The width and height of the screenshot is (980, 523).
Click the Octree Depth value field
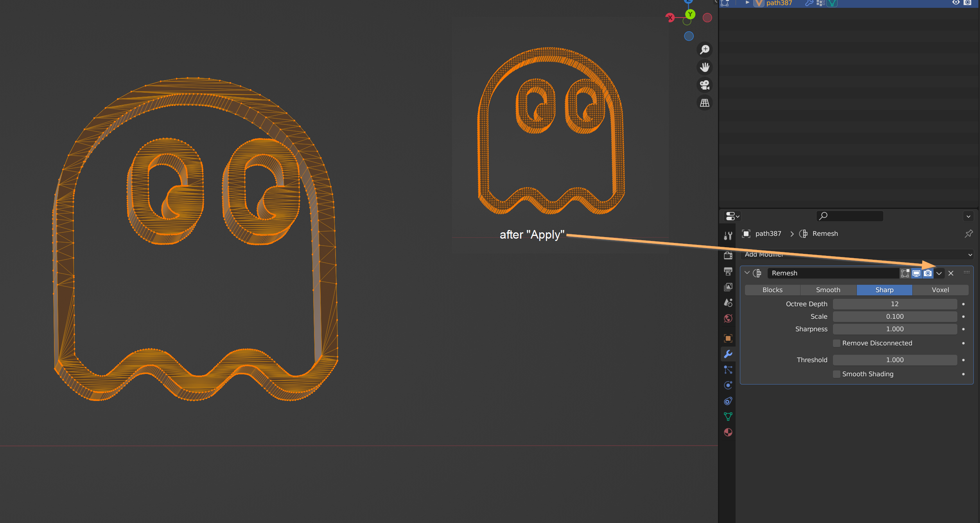(894, 304)
